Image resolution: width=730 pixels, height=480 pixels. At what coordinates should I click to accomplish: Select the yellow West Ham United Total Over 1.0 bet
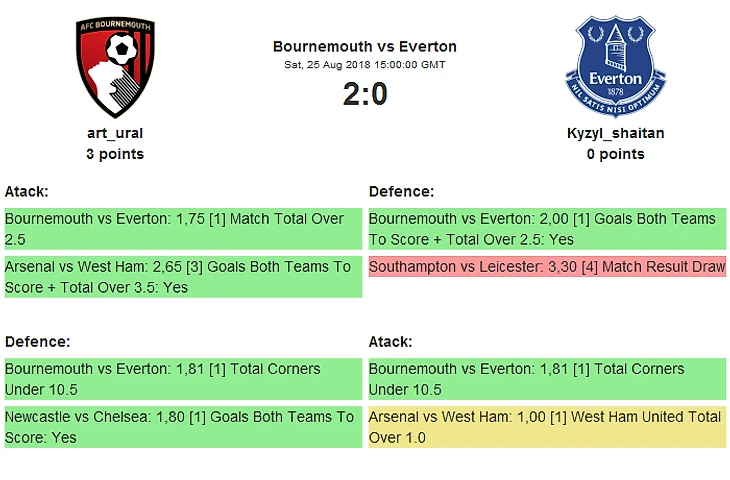coord(546,427)
